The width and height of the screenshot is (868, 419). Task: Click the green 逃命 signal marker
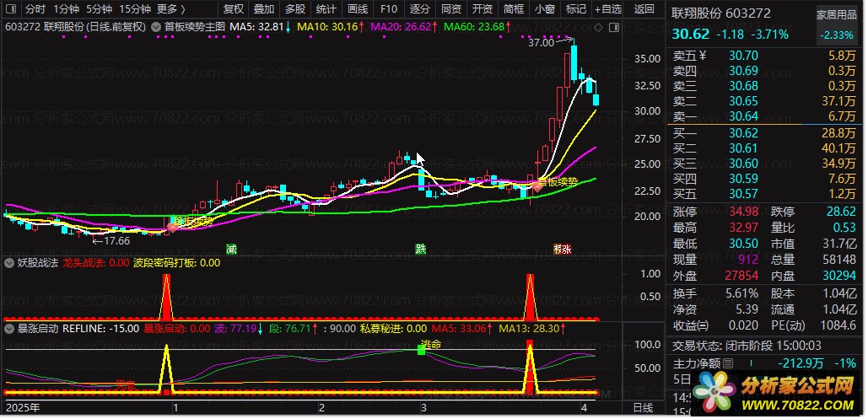coord(421,351)
